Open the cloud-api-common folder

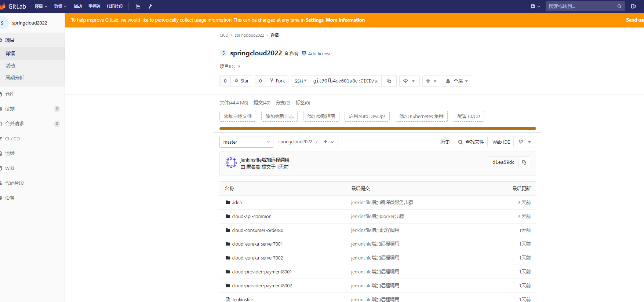tap(252, 216)
